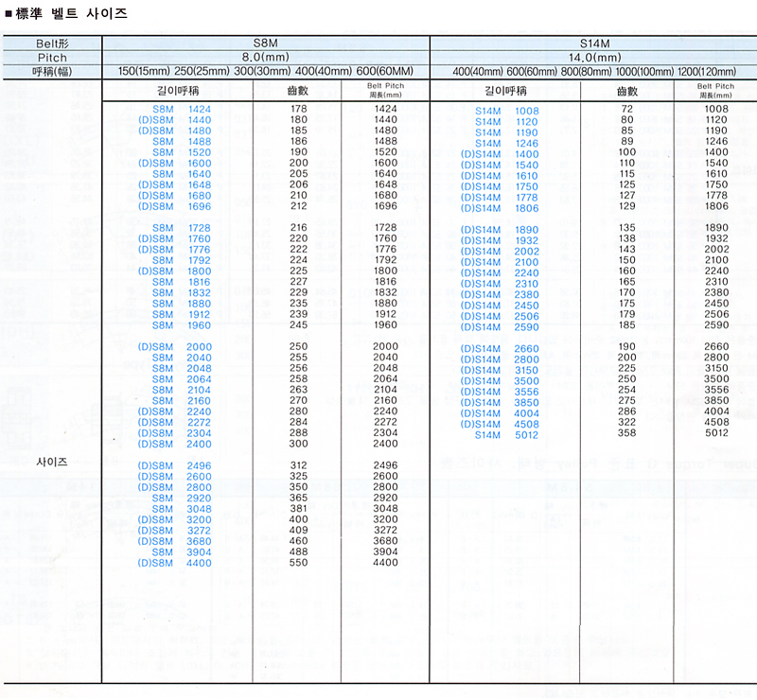Screen dimensions: 757x700
Task: Click the blue "(D)S8M 1696" length name
Action: click(x=175, y=206)
